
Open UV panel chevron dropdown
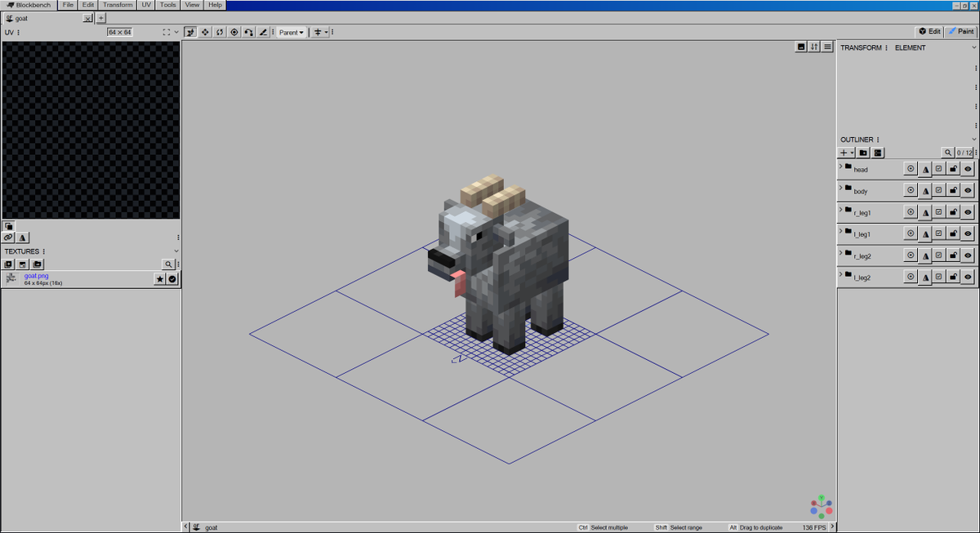pyautogui.click(x=176, y=33)
